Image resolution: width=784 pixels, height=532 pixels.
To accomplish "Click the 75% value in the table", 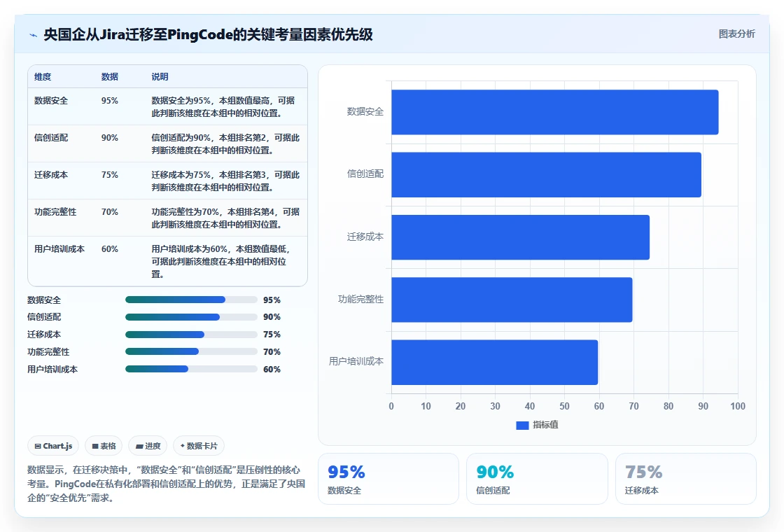I will click(109, 174).
